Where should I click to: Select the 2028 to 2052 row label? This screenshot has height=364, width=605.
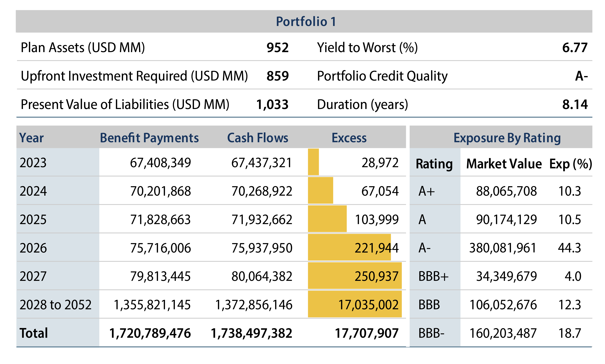point(55,305)
